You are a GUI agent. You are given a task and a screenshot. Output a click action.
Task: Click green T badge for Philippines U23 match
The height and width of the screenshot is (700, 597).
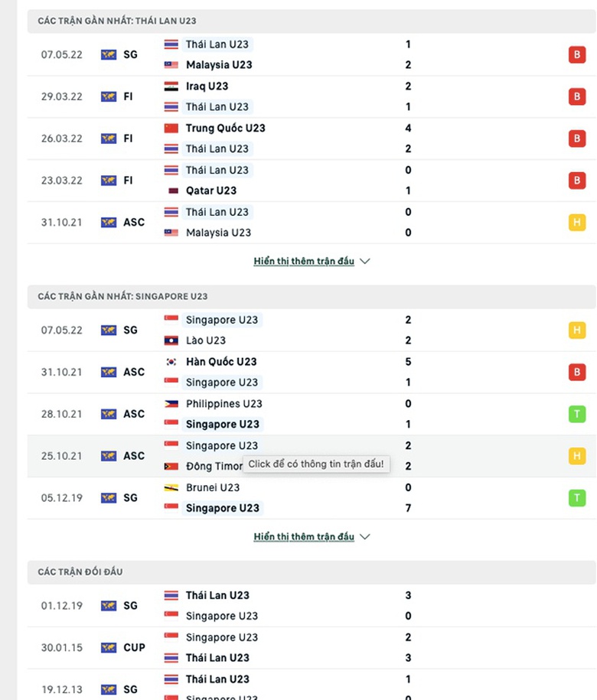pyautogui.click(x=576, y=414)
